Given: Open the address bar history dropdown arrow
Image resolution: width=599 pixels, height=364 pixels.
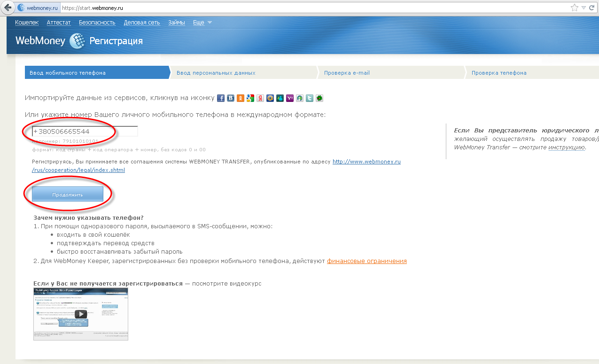Looking at the screenshot, I should (583, 8).
